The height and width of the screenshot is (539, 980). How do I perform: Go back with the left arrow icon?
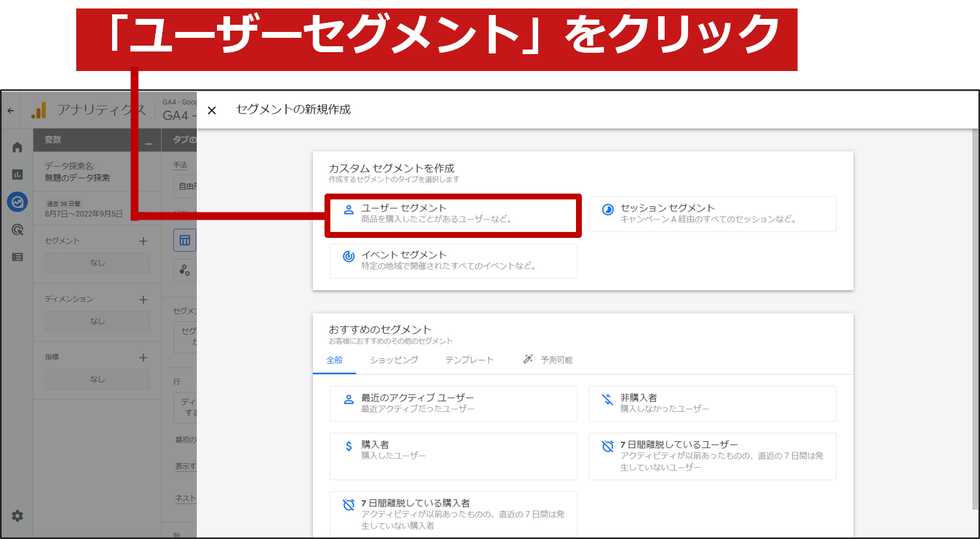(10, 110)
